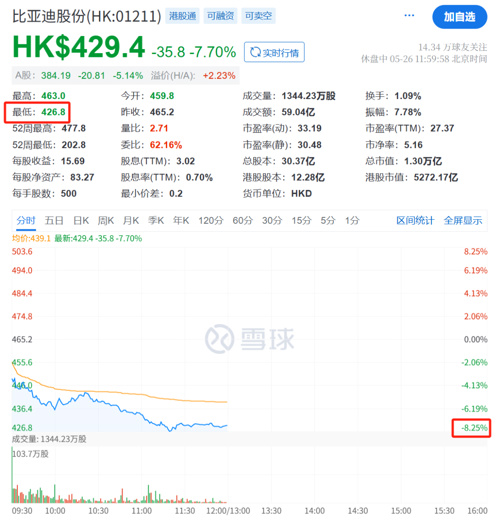Open the three-dot more options menu
The width and height of the screenshot is (500, 524).
point(409,15)
